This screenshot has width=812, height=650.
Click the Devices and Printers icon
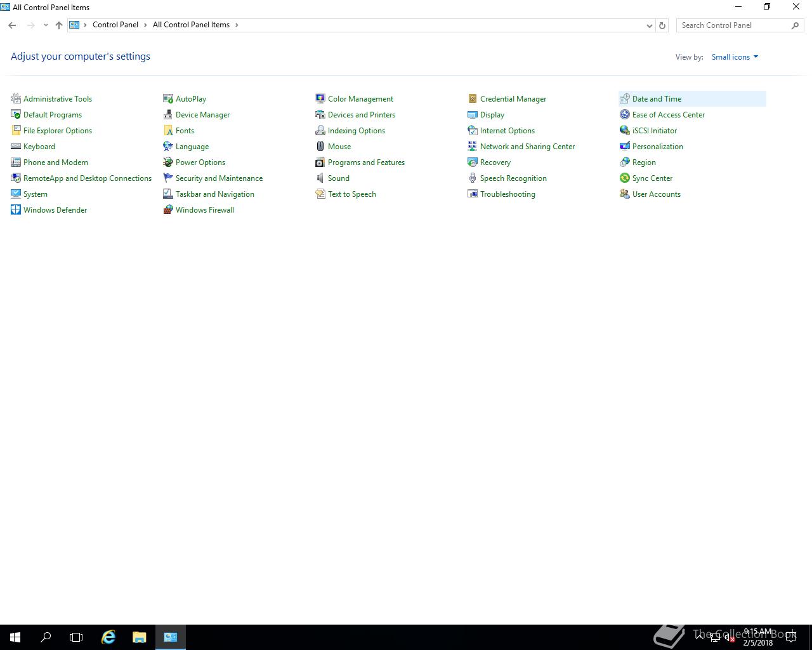pos(320,114)
